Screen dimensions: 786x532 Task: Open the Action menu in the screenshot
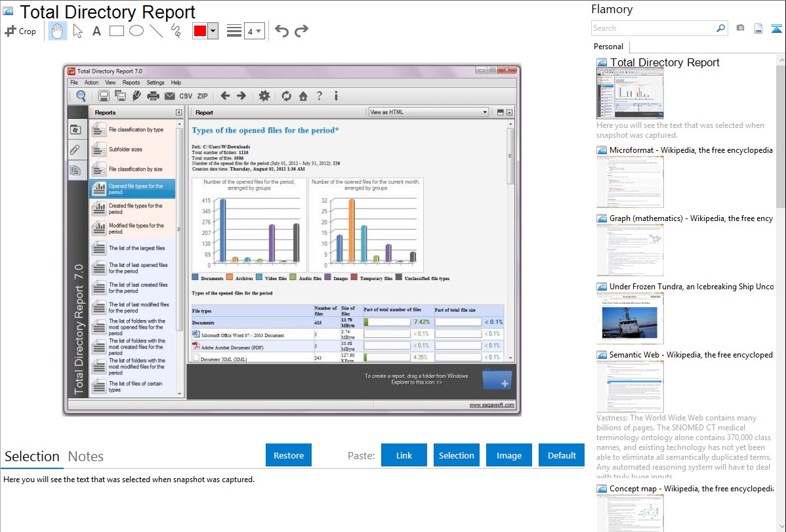coord(91,83)
